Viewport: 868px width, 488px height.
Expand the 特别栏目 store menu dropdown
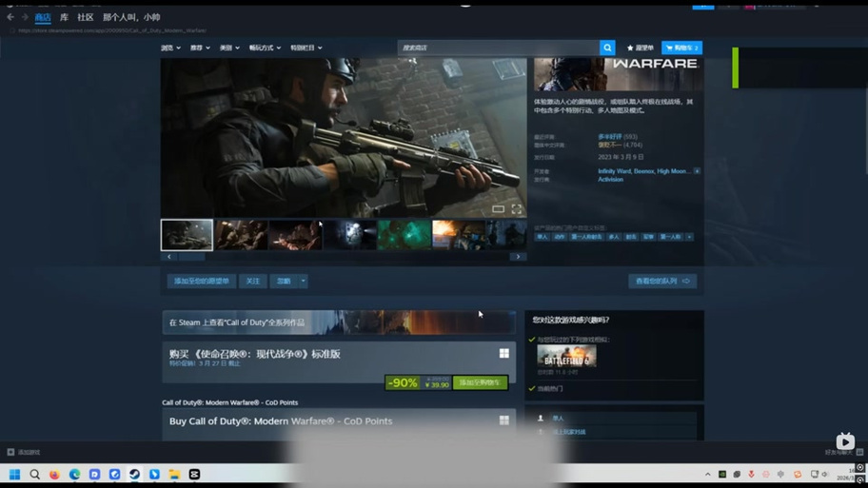306,49
